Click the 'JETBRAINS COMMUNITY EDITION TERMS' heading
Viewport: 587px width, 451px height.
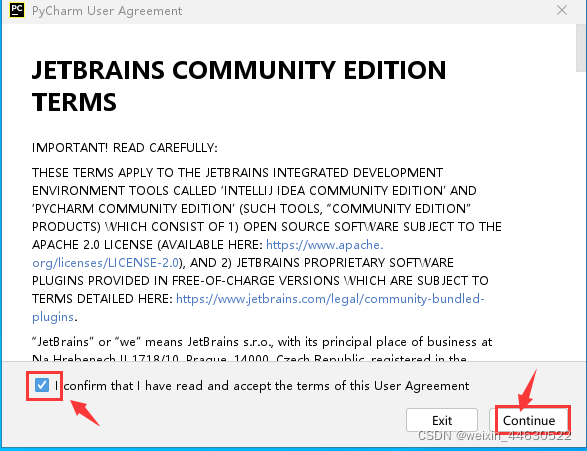click(239, 86)
